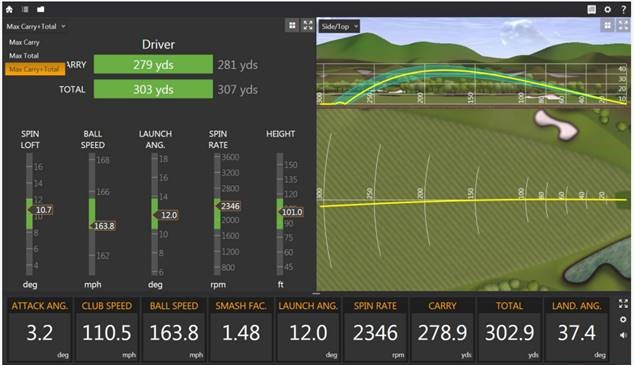This screenshot has width=634, height=365.
Task: Open the folder icon in top bar
Action: 40,9
